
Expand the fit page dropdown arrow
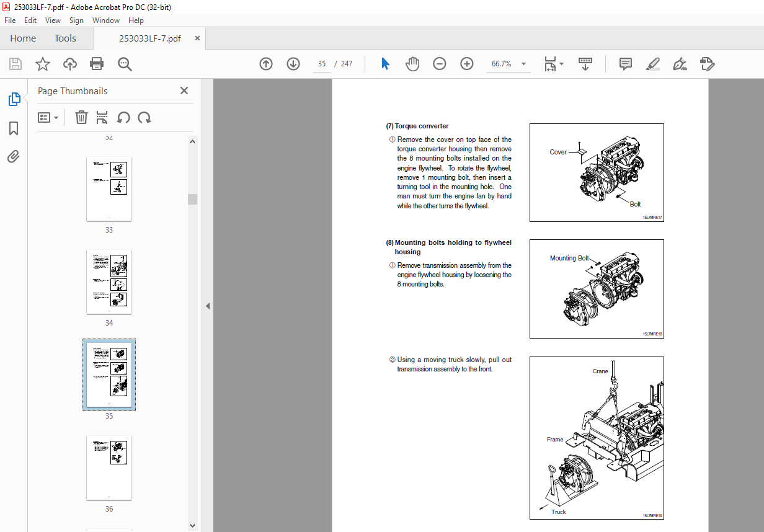(562, 64)
